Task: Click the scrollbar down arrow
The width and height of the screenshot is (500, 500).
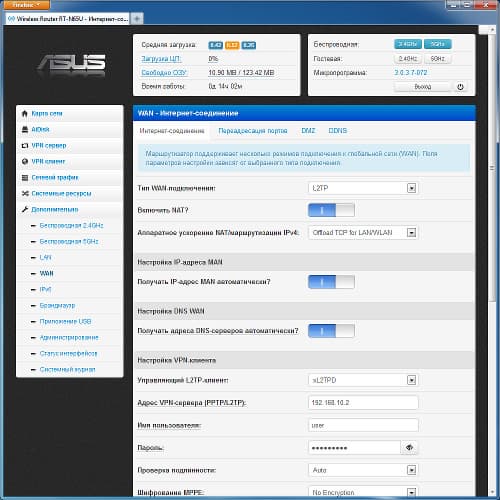Action: pyautogui.click(x=492, y=492)
